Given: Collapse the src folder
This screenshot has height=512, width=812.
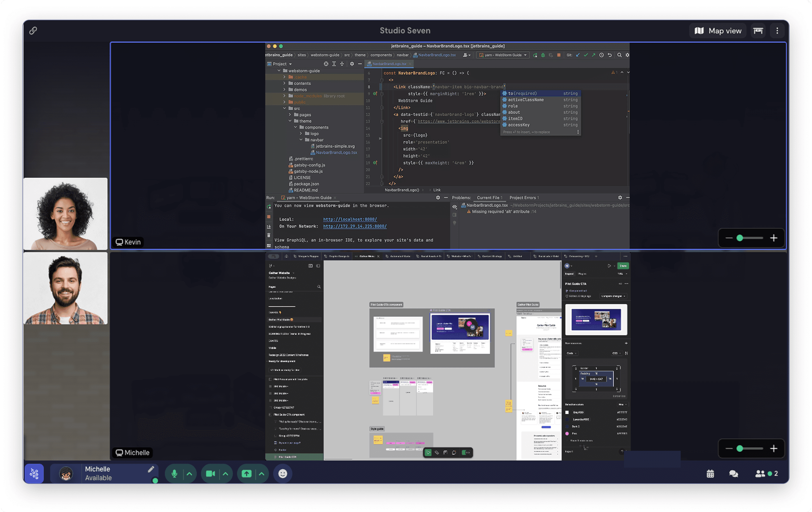Looking at the screenshot, I should (x=284, y=108).
